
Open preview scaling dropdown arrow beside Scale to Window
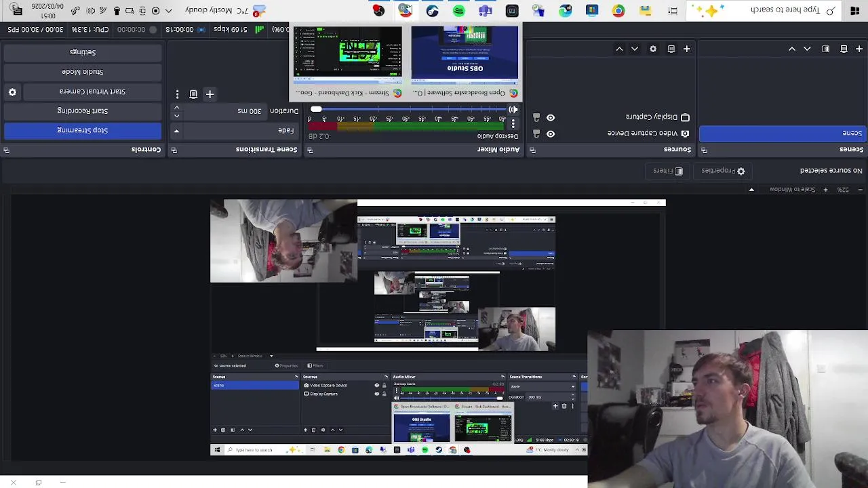(751, 190)
